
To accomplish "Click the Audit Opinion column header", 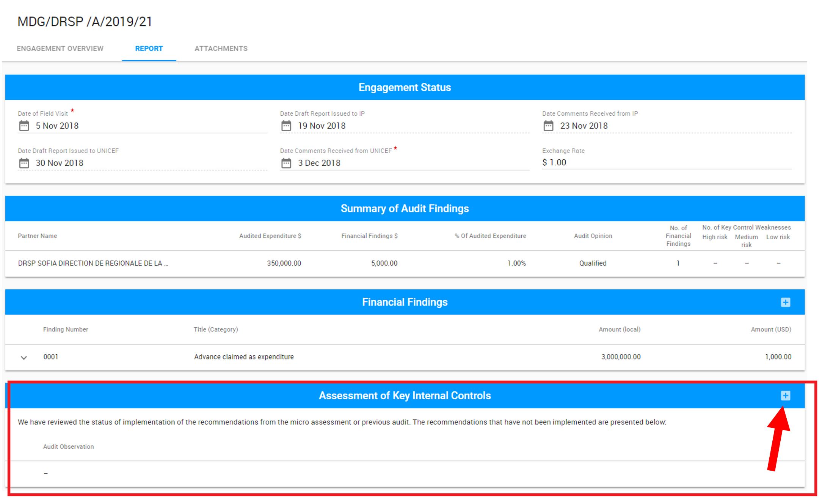I will 593,236.
